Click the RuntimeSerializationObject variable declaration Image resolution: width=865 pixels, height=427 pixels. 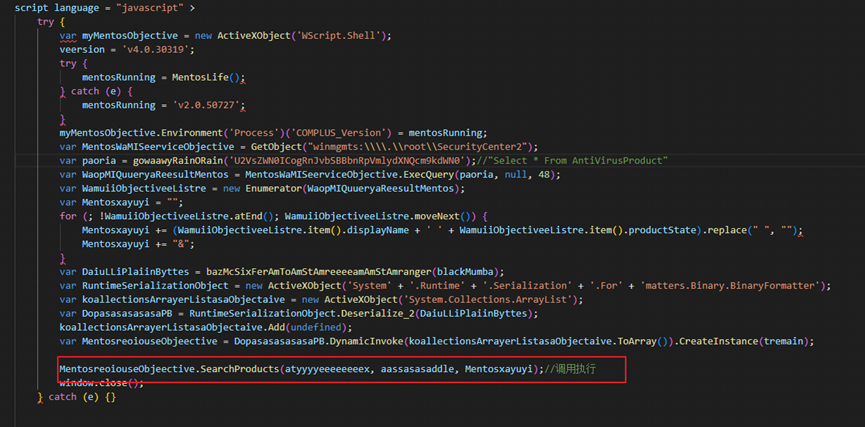pyautogui.click(x=155, y=285)
